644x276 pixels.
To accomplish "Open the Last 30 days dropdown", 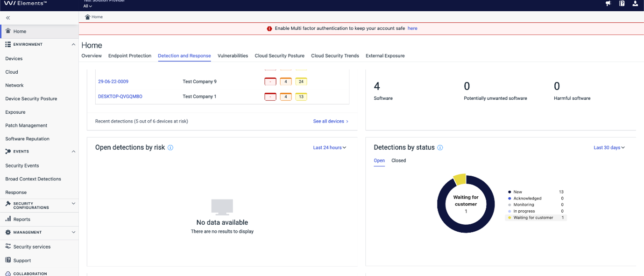I will [x=609, y=148].
